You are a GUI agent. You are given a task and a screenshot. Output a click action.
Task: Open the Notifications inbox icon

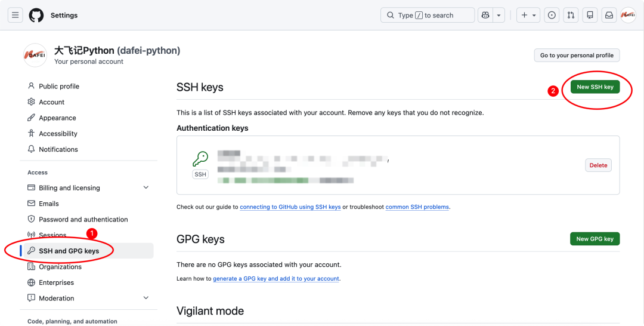(x=609, y=15)
